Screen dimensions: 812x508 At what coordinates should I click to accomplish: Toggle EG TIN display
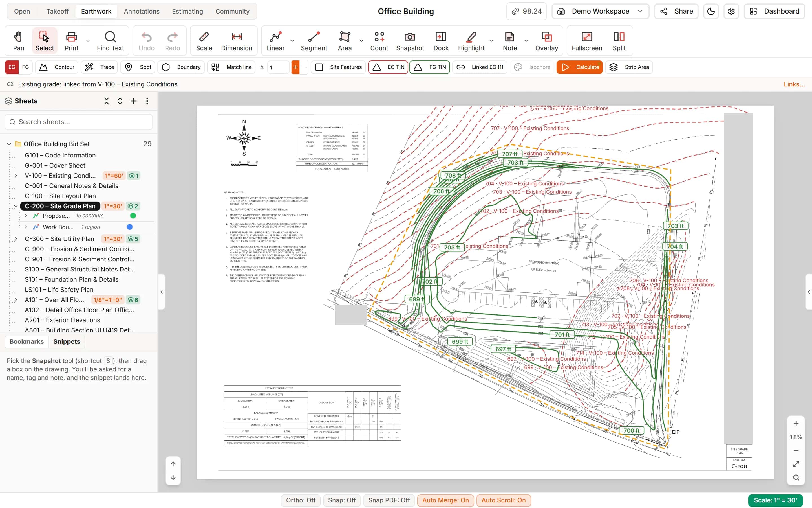tap(388, 67)
